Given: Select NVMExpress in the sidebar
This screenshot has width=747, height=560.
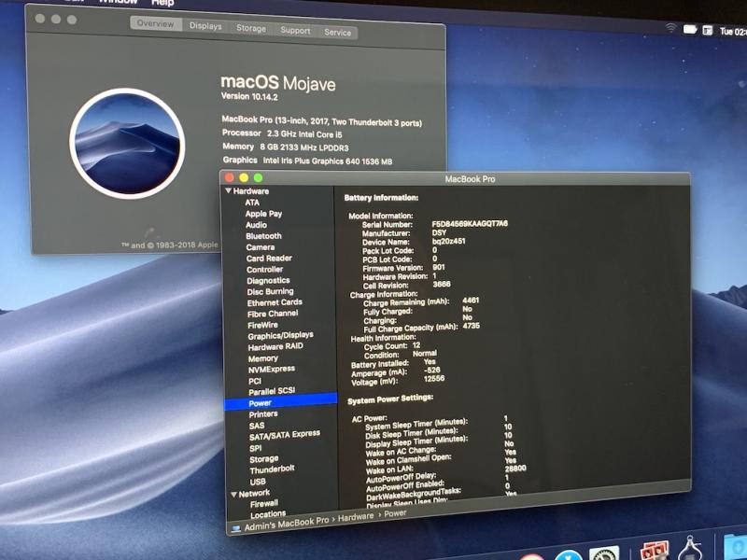Looking at the screenshot, I should click(x=272, y=369).
